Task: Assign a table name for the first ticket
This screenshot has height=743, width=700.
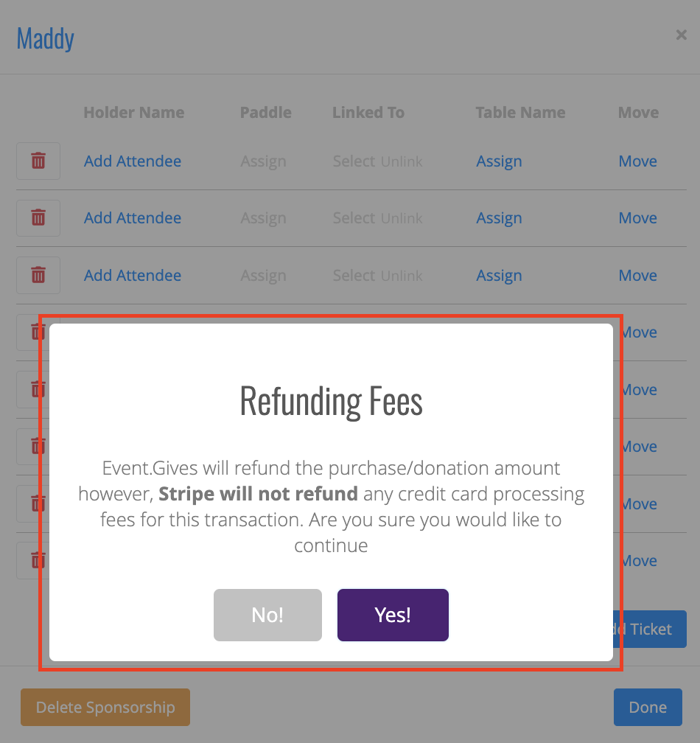Action: (x=499, y=161)
